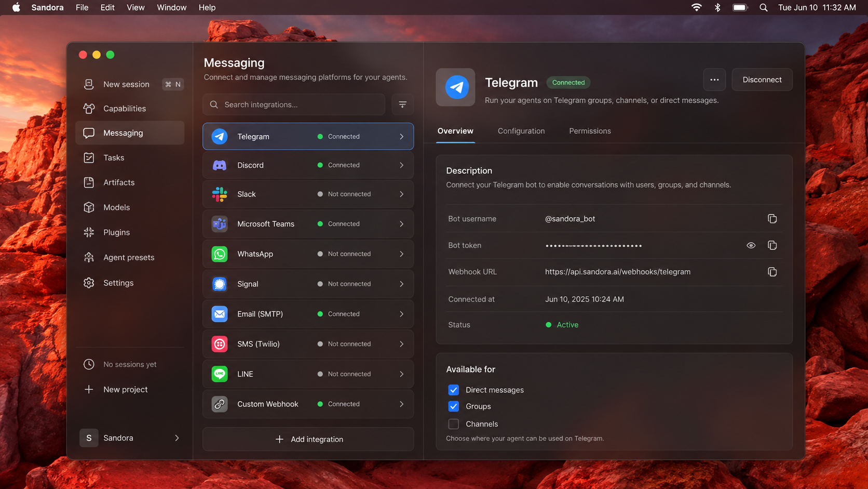Image resolution: width=868 pixels, height=489 pixels.
Task: Copy the webhook URL
Action: (x=772, y=272)
